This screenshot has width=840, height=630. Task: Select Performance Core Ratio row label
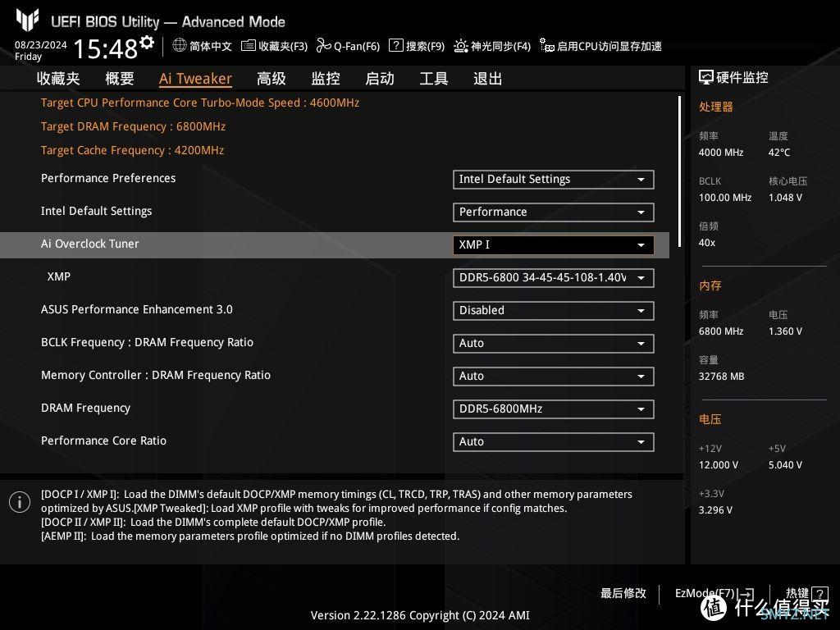click(x=104, y=441)
